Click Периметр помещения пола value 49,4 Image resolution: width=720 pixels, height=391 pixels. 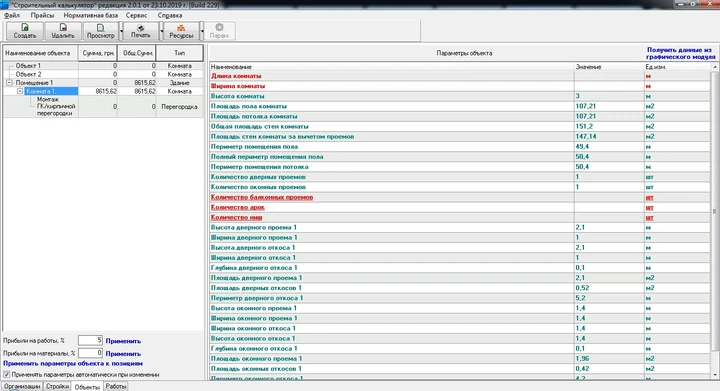[x=609, y=147]
